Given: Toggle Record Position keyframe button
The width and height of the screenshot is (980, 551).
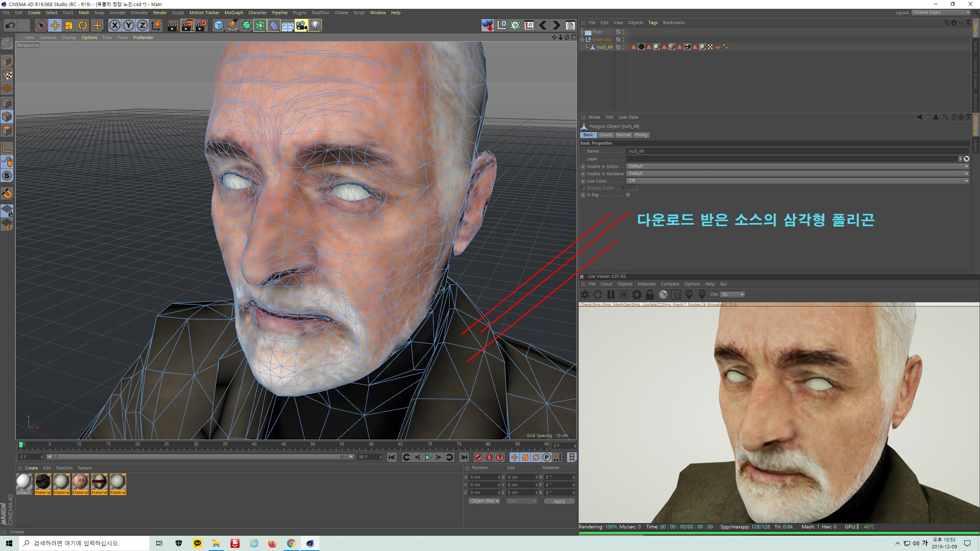Looking at the screenshot, I should [514, 457].
